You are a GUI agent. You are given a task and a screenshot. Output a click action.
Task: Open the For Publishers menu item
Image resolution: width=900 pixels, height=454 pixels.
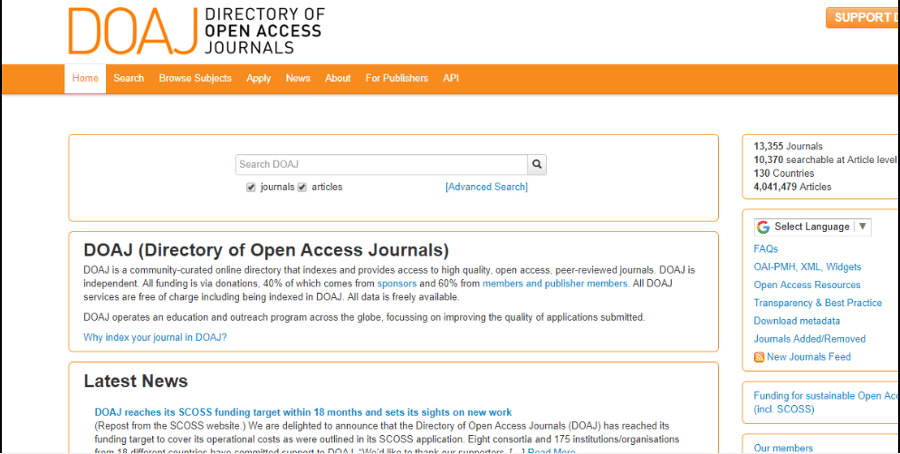(396, 78)
